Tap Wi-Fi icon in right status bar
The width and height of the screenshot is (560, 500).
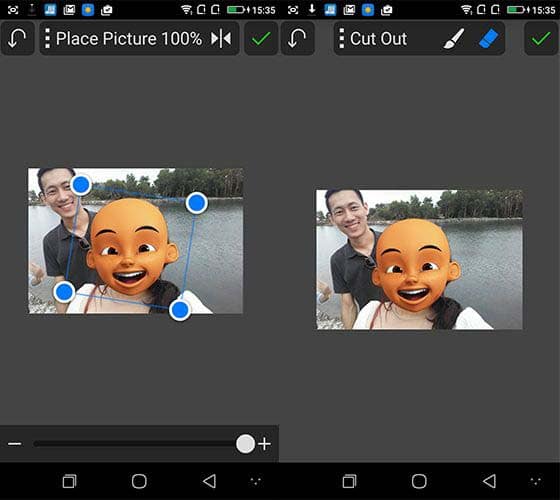tap(466, 10)
